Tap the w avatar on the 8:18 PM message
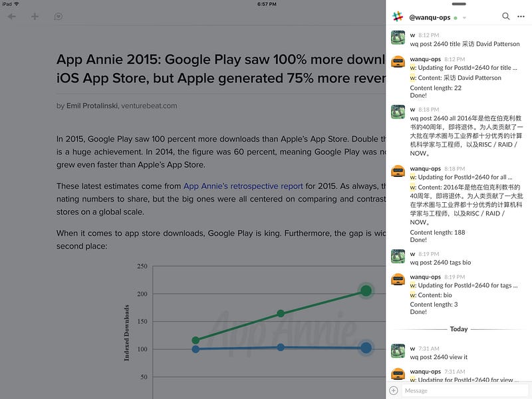The width and height of the screenshot is (532, 399). (398, 112)
